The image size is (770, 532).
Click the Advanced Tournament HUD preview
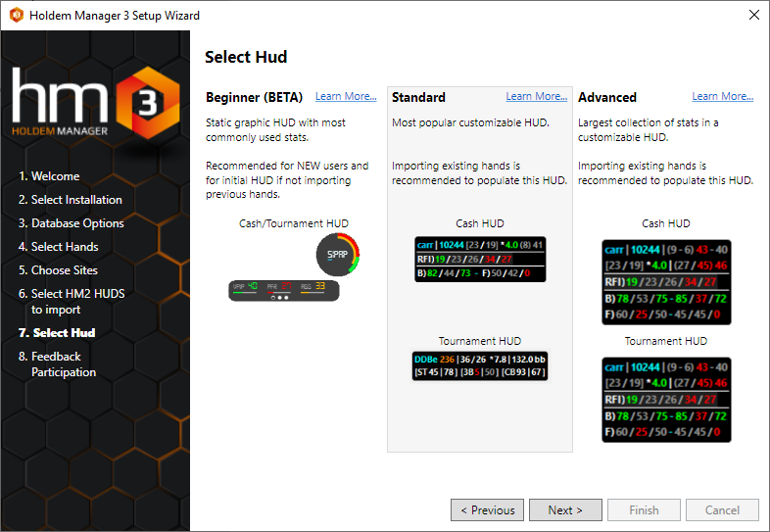click(x=666, y=400)
